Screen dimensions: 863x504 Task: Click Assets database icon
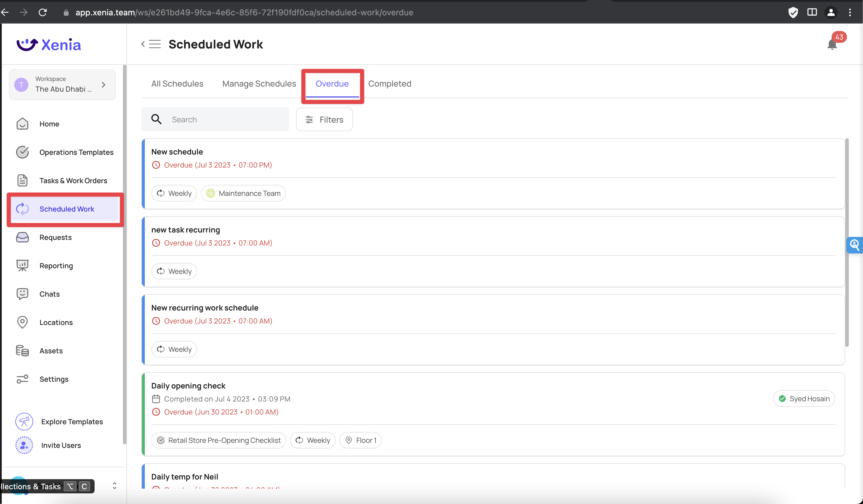point(22,351)
